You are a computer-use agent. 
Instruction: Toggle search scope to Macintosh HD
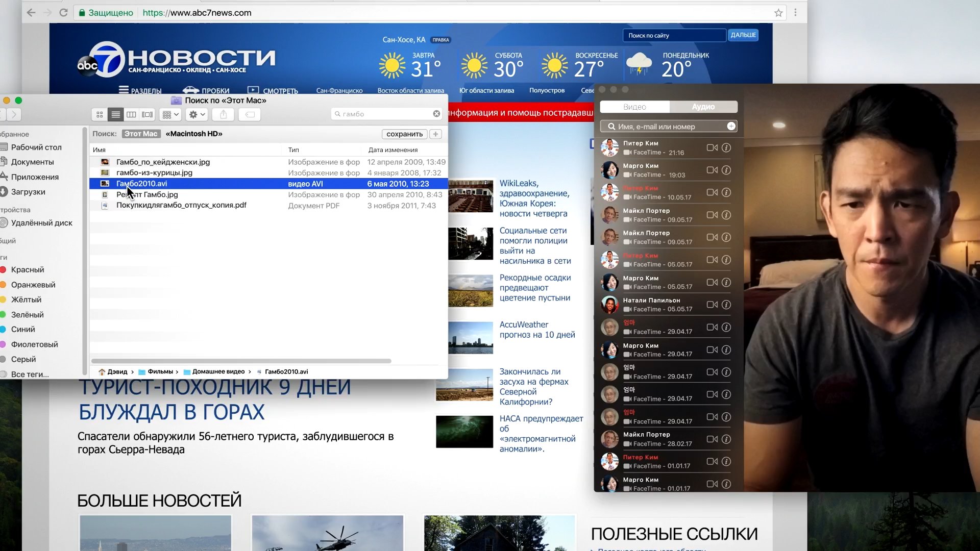[x=194, y=134]
